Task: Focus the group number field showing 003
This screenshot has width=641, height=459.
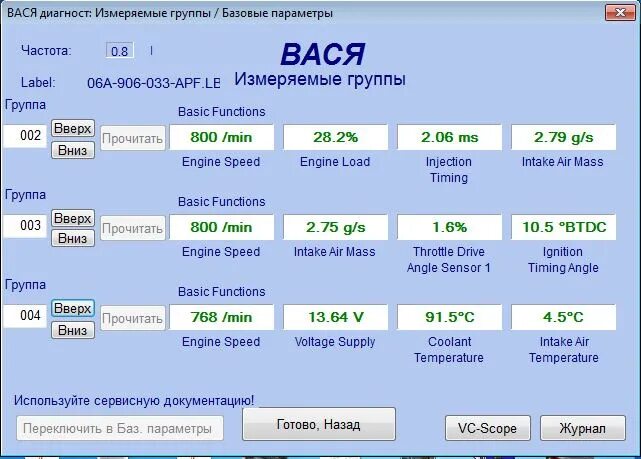Action: click(25, 226)
